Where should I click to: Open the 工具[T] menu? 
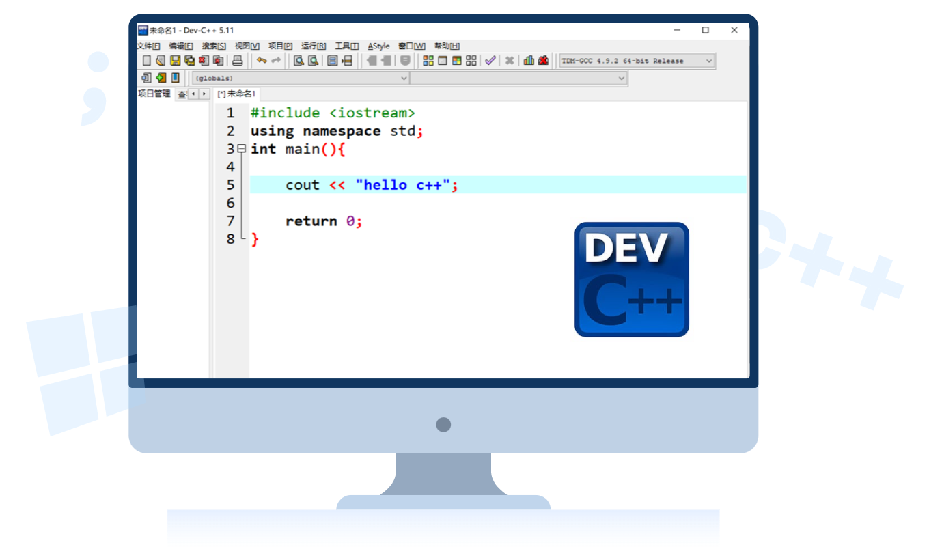pos(347,46)
